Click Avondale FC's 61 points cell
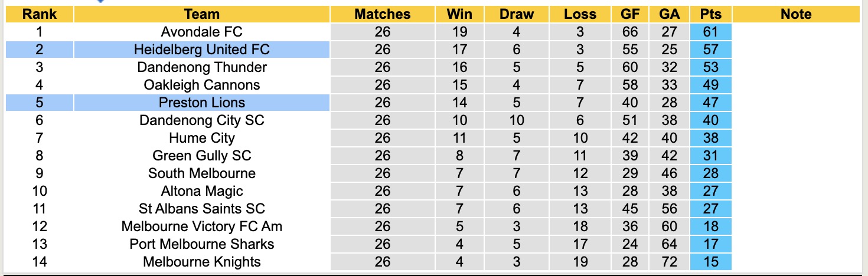 [x=711, y=32]
